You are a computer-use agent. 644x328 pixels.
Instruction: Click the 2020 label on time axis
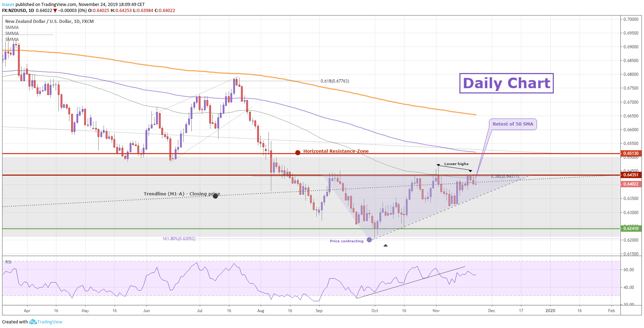click(x=550, y=311)
